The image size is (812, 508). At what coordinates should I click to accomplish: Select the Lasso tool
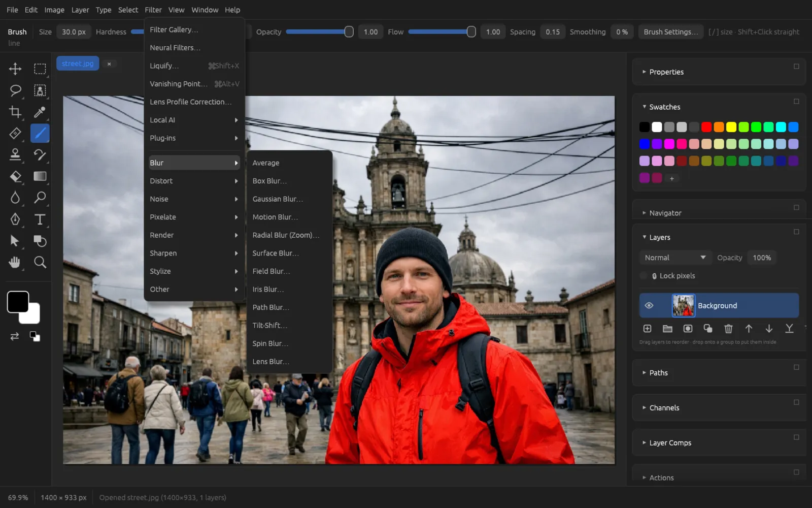pos(15,90)
